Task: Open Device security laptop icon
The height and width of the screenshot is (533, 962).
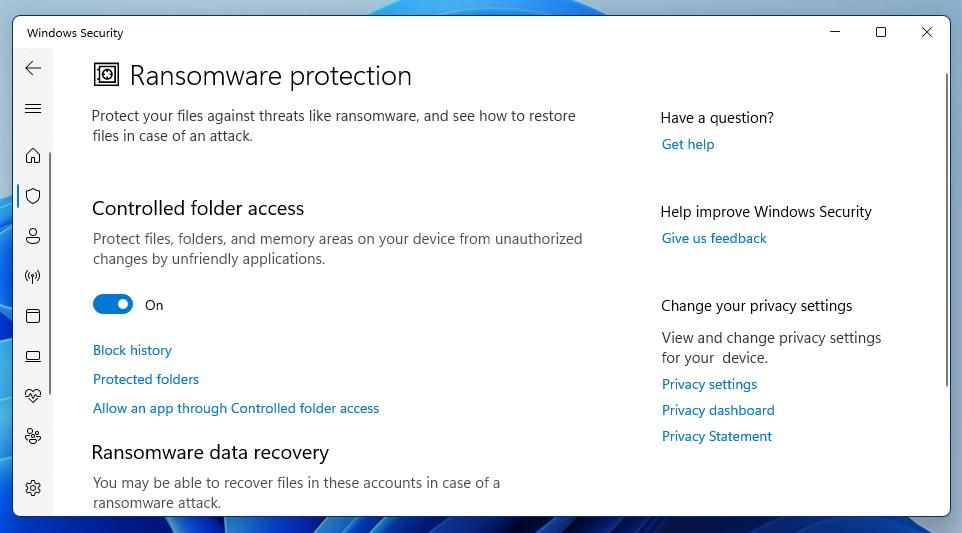Action: [x=33, y=356]
